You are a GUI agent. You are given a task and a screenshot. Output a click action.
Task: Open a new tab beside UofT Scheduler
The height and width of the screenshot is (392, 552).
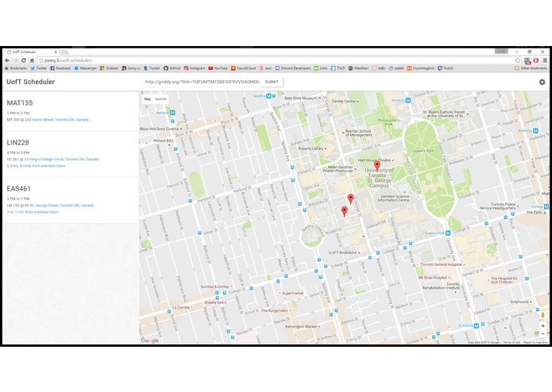(65, 52)
